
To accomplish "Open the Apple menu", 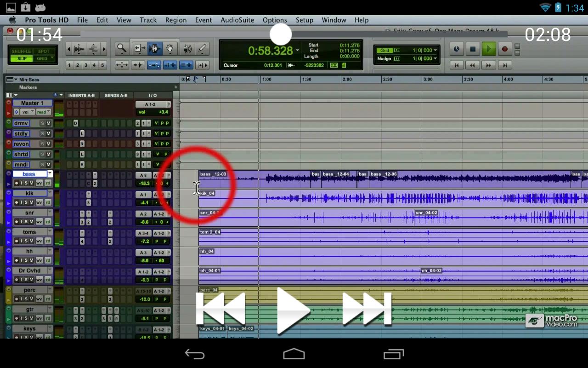I will point(12,20).
